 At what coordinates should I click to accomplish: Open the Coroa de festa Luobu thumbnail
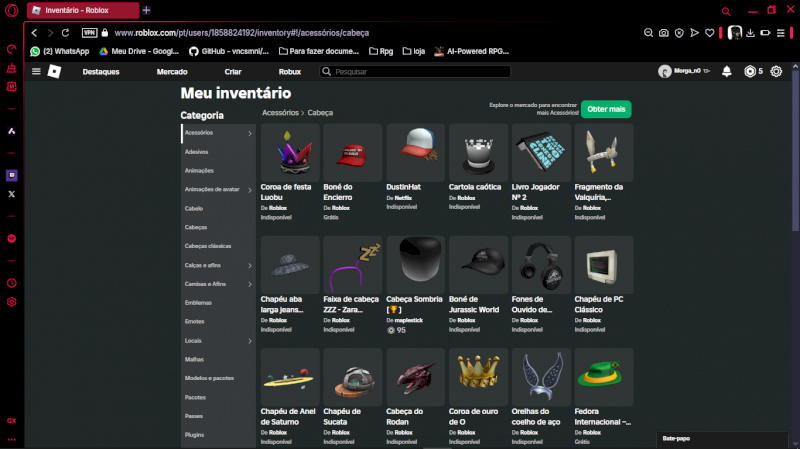coord(290,152)
